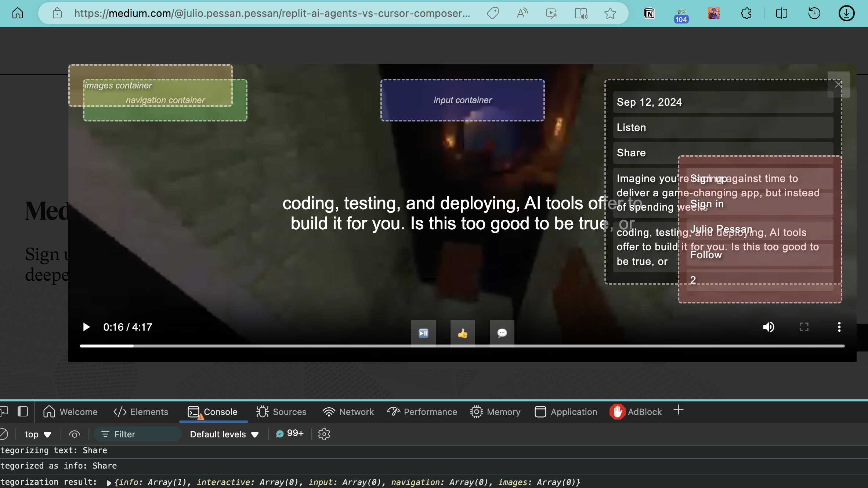The height and width of the screenshot is (488, 868).
Task: Bookmark page with the star icon
Action: tap(610, 14)
